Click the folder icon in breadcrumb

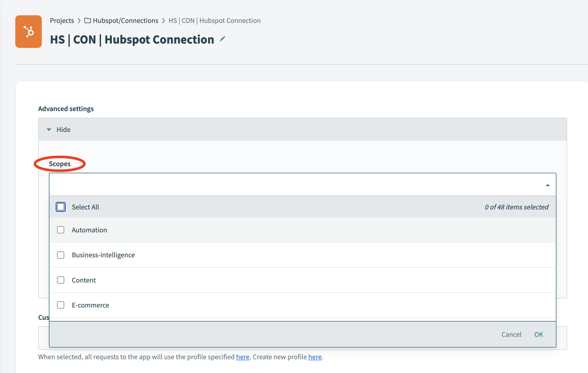click(87, 20)
